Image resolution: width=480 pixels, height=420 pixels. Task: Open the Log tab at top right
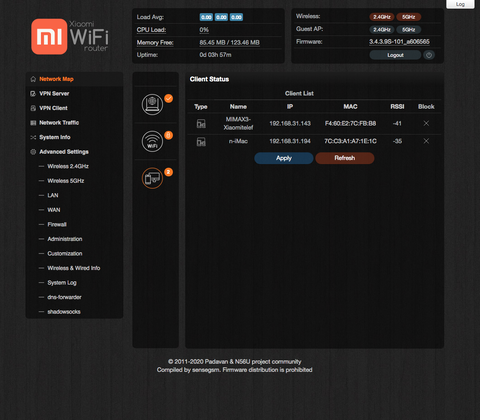tap(460, 4)
